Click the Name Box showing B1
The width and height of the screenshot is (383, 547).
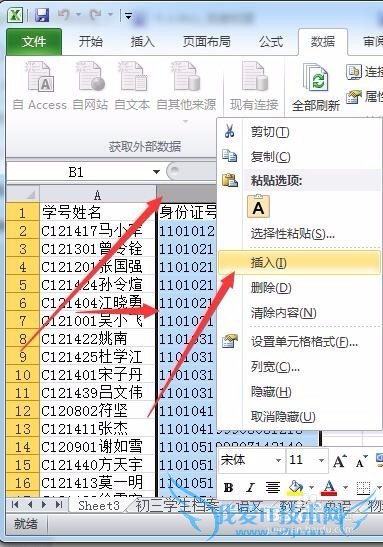(76, 172)
